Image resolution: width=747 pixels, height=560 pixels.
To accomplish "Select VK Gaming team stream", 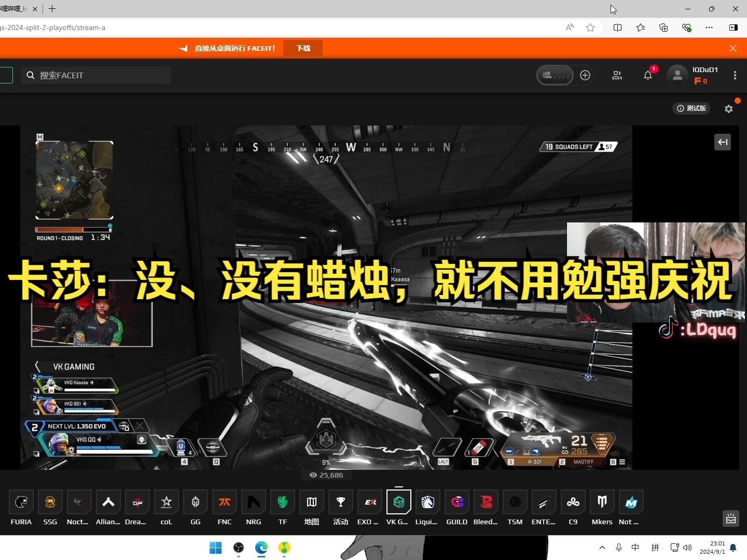I will (x=398, y=508).
